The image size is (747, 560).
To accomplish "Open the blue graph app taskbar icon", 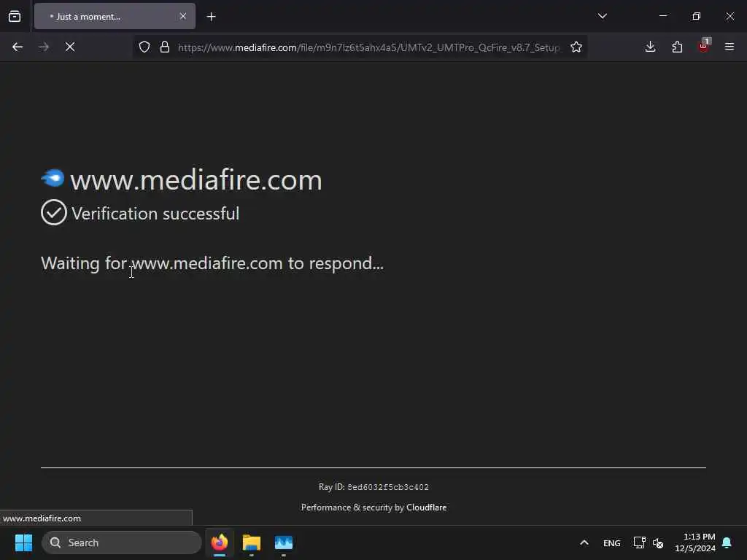I will pos(284,542).
